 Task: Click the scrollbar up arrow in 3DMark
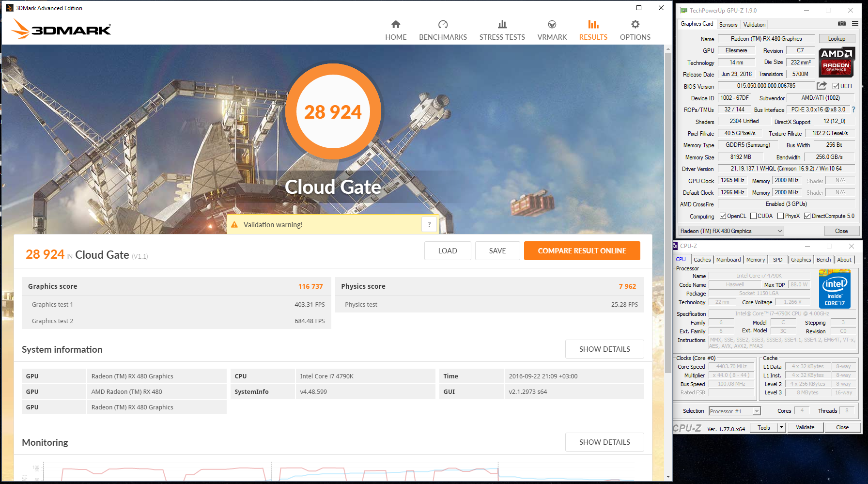pyautogui.click(x=668, y=49)
